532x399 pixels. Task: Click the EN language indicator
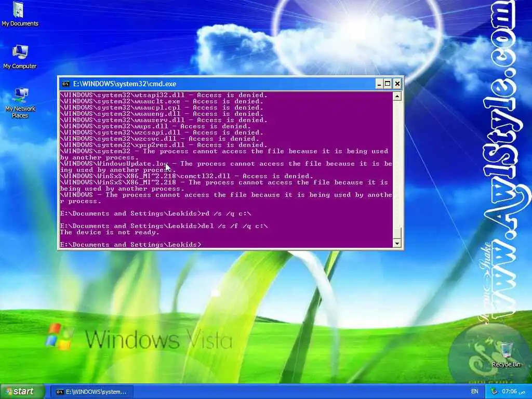point(474,392)
